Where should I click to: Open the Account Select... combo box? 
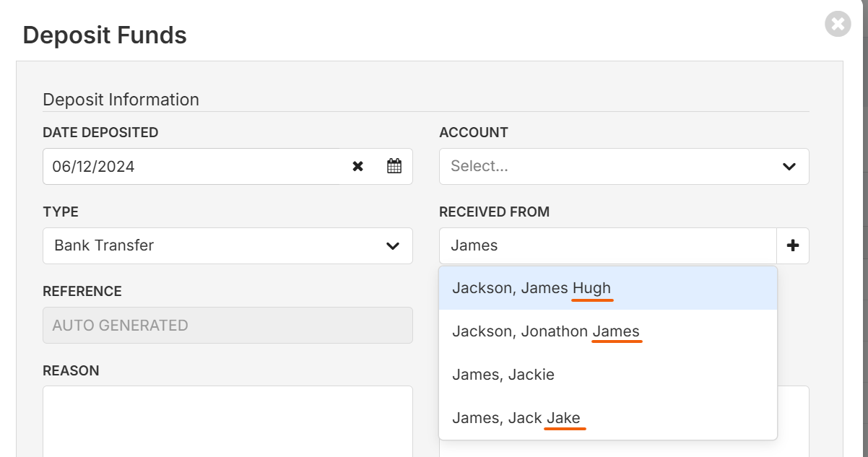[x=624, y=166]
